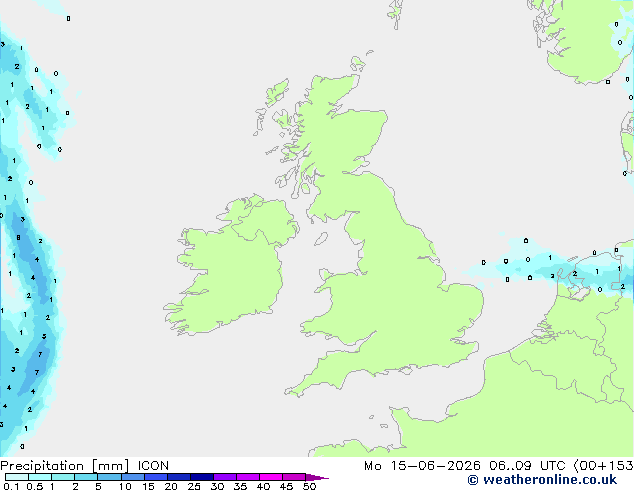The width and height of the screenshot is (634, 490).
Task: Pick the 40–45 mm magenta legend swatch
Action: (x=271, y=477)
